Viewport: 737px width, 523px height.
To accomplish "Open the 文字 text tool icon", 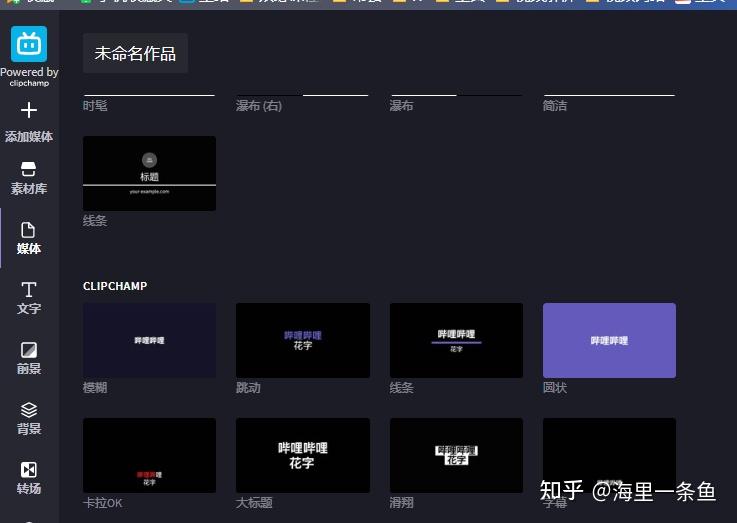I will coord(29,289).
